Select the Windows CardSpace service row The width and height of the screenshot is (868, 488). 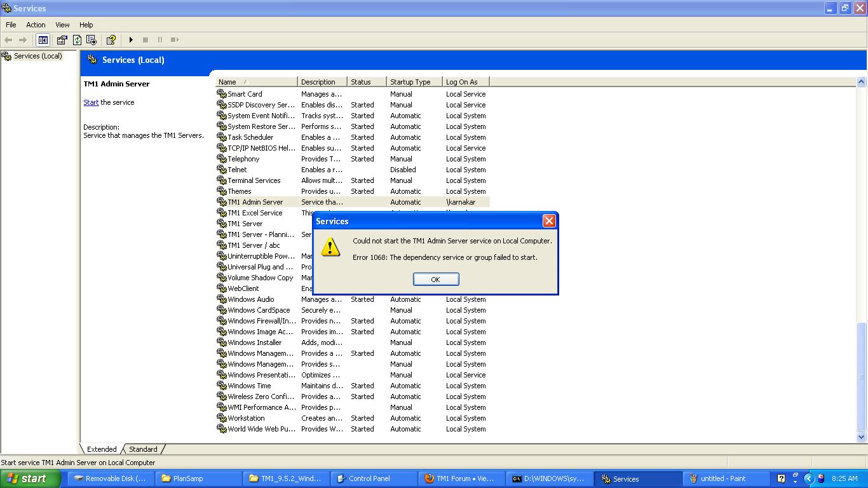[353, 310]
